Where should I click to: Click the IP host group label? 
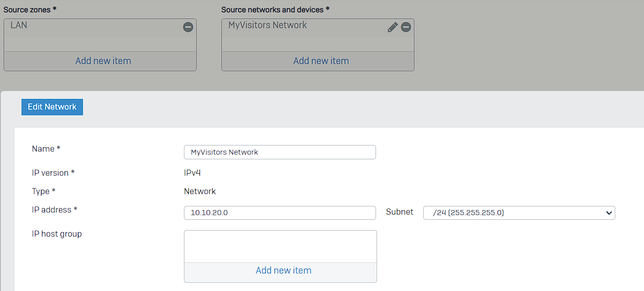(x=57, y=234)
